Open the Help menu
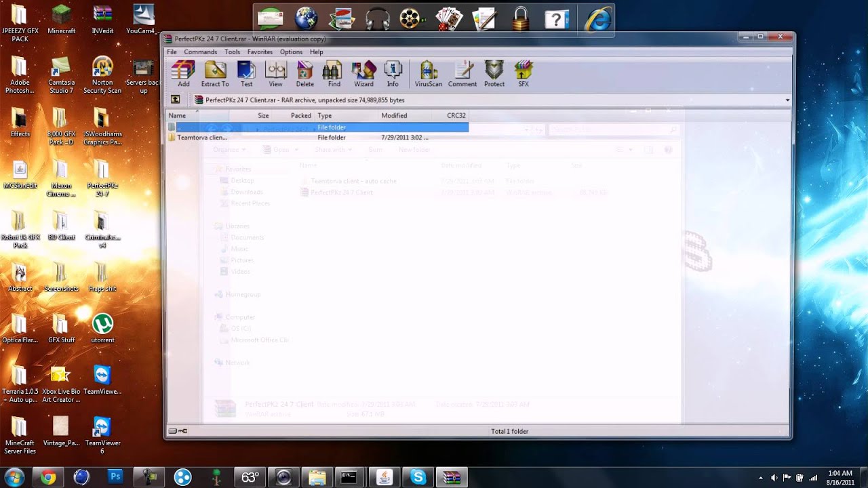 [317, 52]
